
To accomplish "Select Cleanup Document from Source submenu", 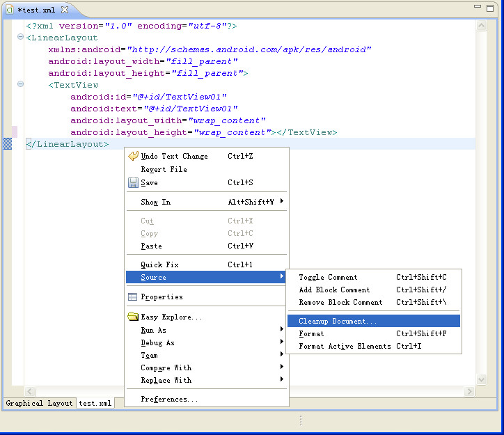I will [x=338, y=321].
